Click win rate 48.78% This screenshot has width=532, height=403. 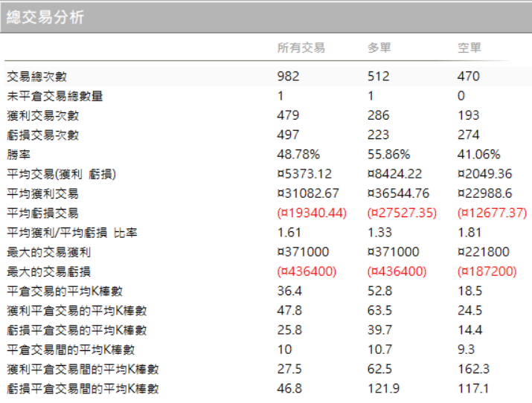pyautogui.click(x=298, y=155)
